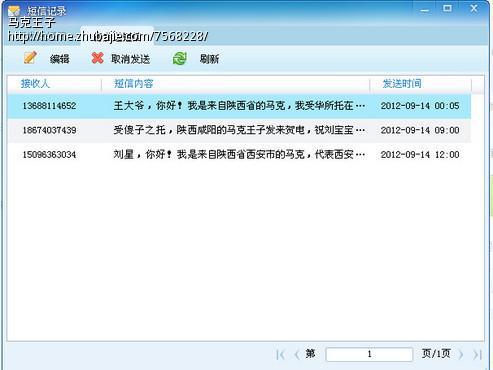Click the red X cancel-send icon
The image size is (493, 370).
click(97, 58)
